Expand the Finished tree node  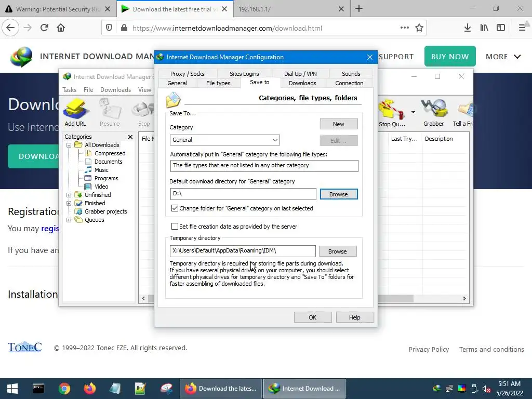click(69, 203)
